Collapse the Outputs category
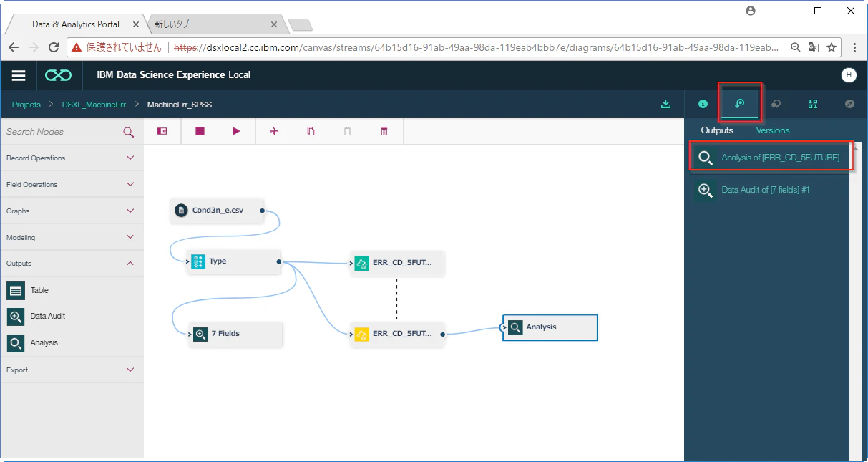Viewport: 868px width, 462px height. [x=72, y=264]
